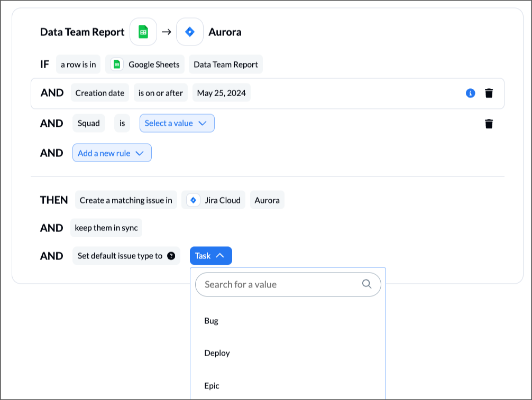
Task: Click the arrow between the Sheets and Jira icons
Action: pyautogui.click(x=166, y=32)
